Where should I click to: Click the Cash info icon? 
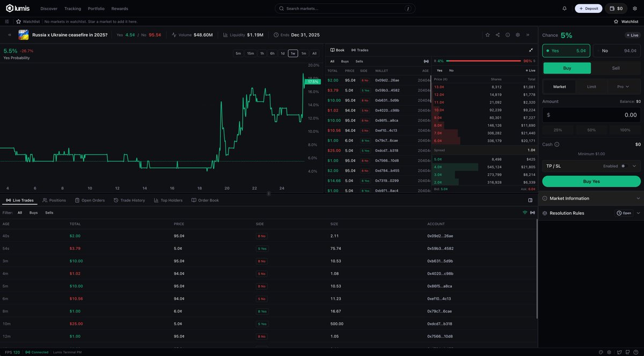pos(557,144)
